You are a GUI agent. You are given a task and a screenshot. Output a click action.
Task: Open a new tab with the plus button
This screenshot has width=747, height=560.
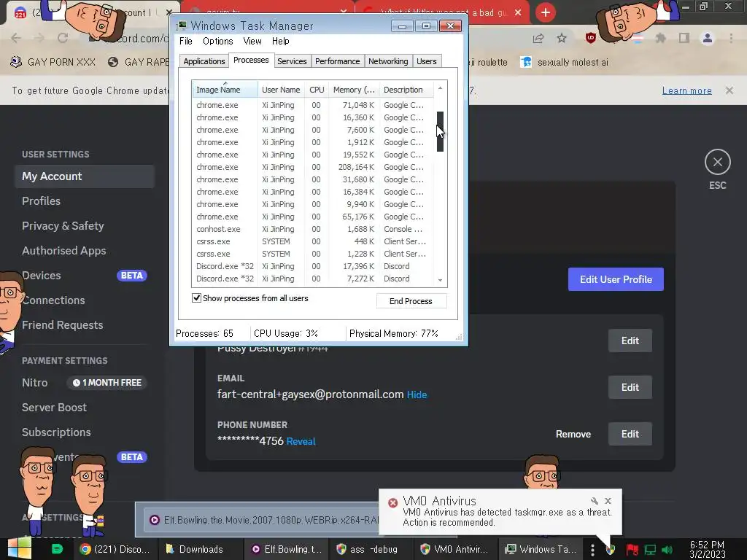[x=546, y=12]
